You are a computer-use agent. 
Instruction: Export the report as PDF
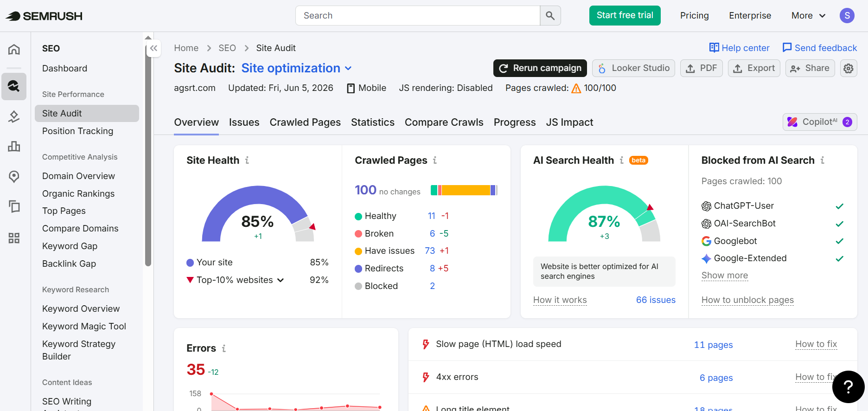click(702, 68)
